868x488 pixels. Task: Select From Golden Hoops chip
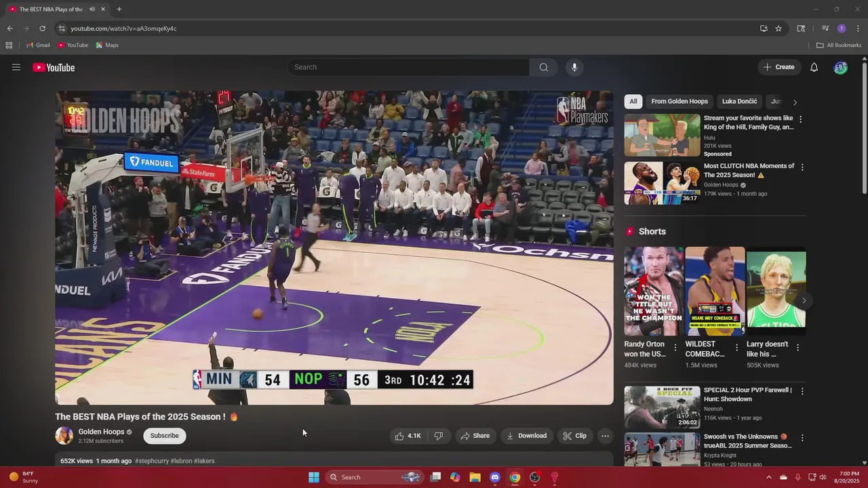click(x=679, y=102)
